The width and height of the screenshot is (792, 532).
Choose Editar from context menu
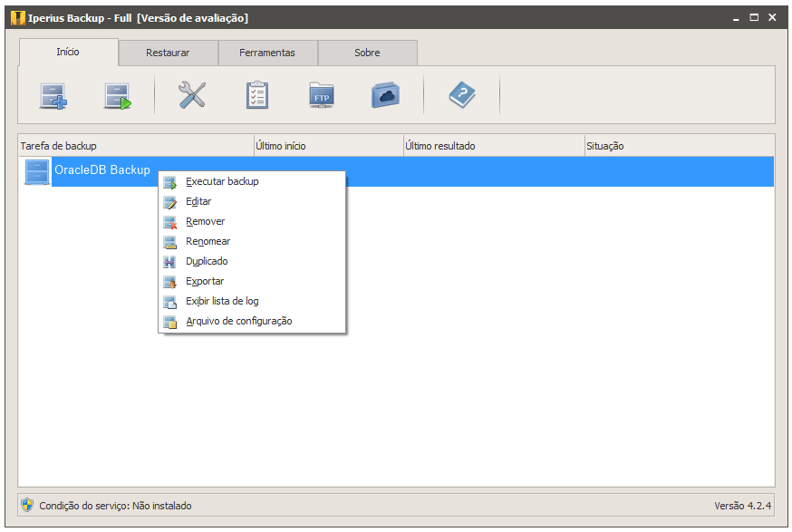pos(252,201)
